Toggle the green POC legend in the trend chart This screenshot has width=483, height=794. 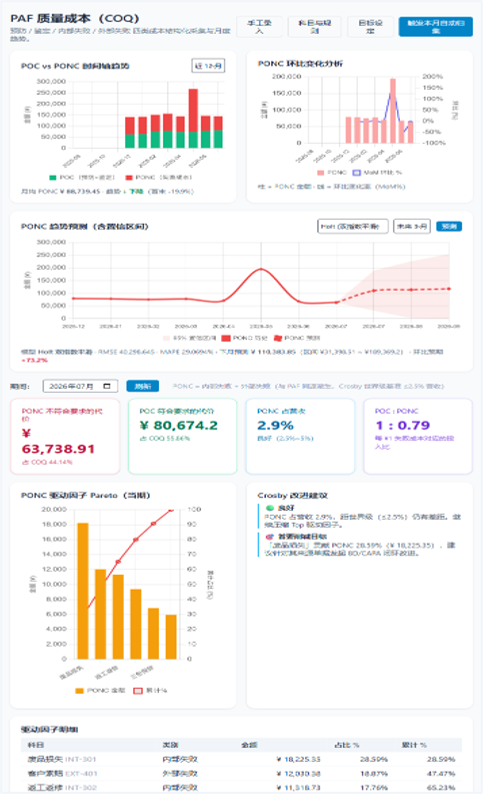(x=82, y=177)
